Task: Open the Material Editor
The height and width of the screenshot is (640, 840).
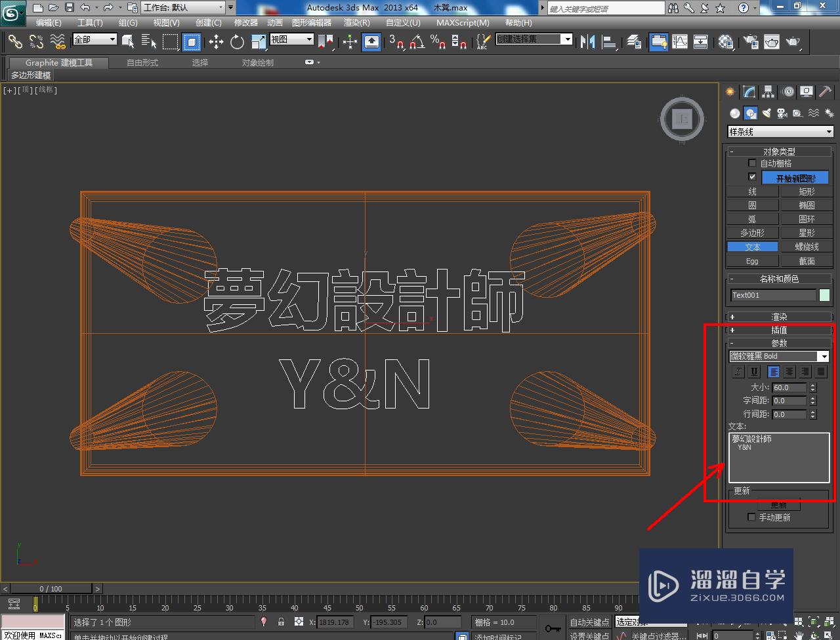Action: tap(725, 42)
